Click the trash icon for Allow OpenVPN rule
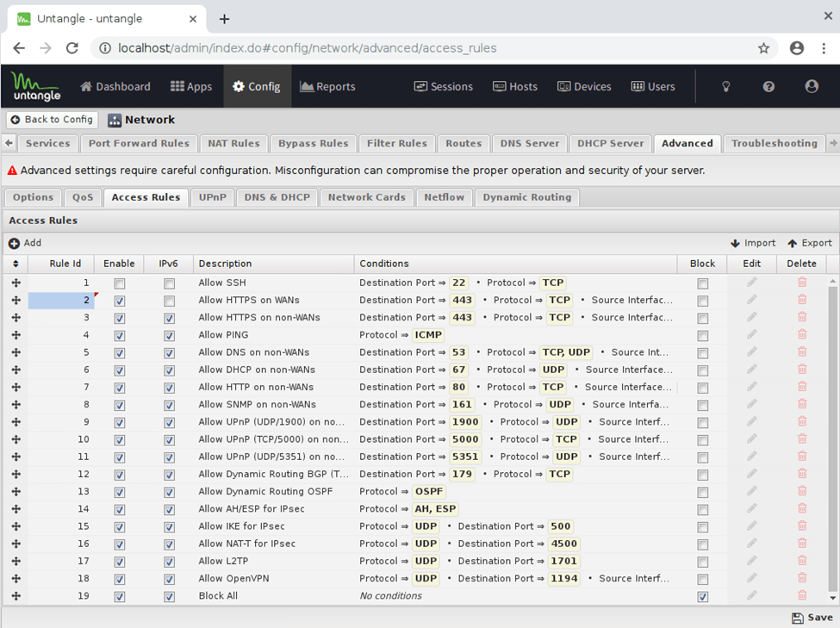 (802, 578)
